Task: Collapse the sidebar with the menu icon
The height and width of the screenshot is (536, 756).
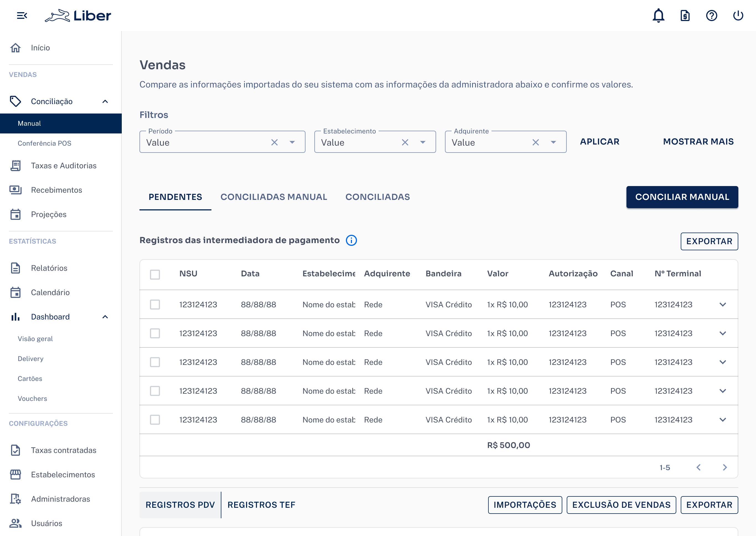Action: tap(22, 16)
